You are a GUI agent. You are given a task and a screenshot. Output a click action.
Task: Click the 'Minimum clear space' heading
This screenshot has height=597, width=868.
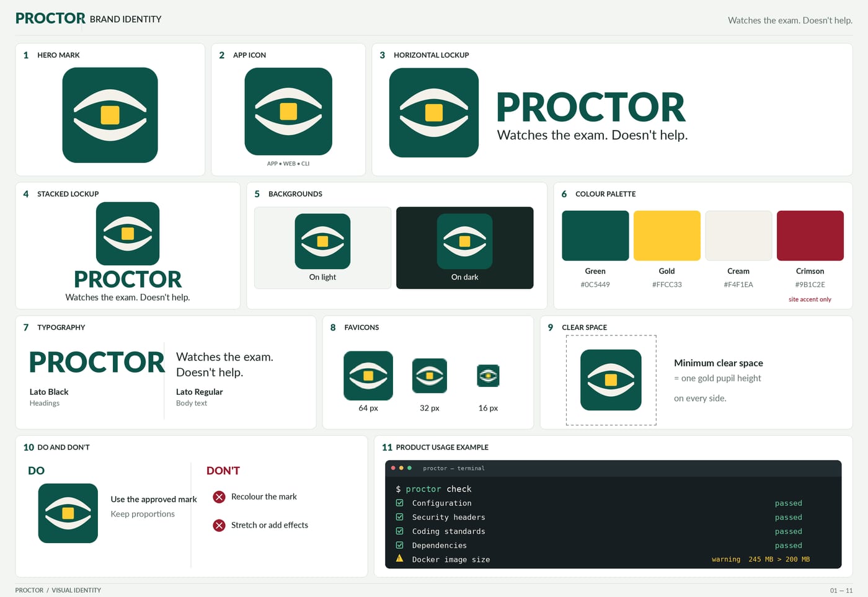[x=719, y=363]
